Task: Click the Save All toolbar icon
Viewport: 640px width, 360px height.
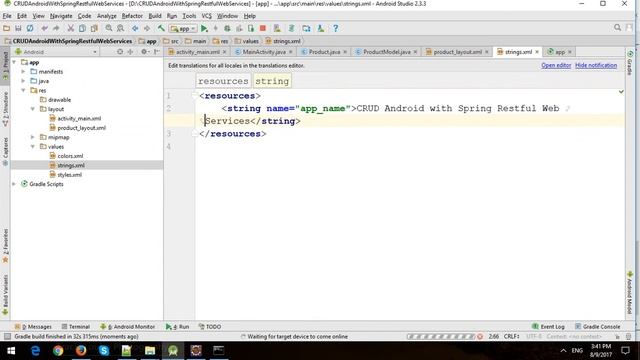Action: tap(18, 28)
